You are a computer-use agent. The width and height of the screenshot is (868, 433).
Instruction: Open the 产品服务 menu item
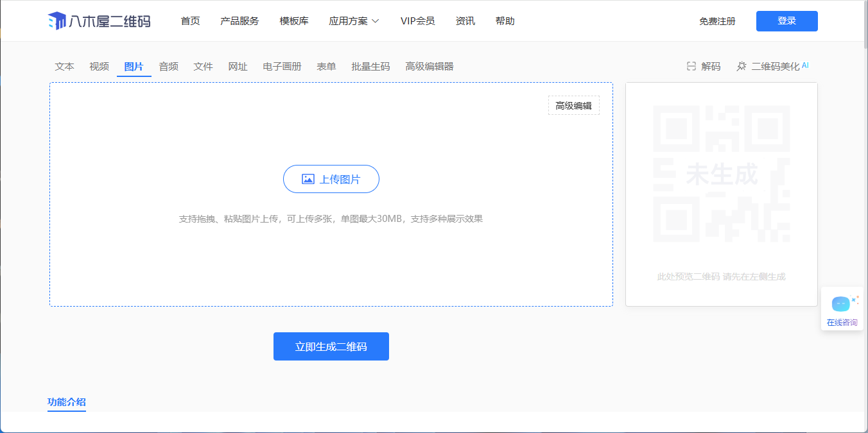[239, 21]
